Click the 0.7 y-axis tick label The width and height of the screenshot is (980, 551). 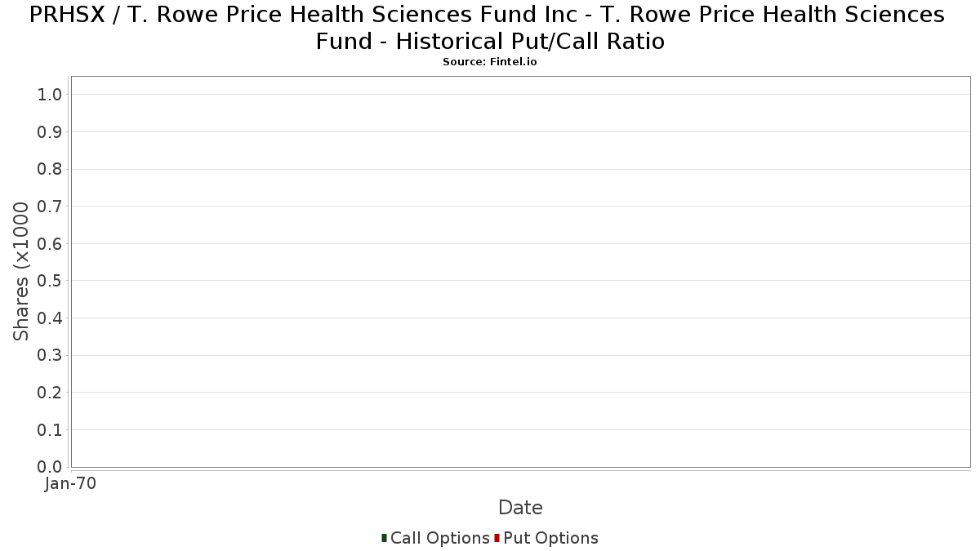pyautogui.click(x=50, y=207)
